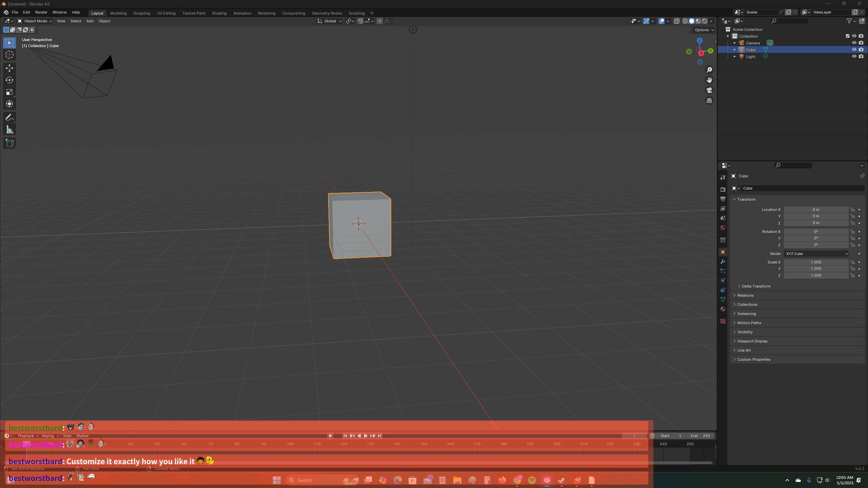Screen dimensions: 868x488
Task: Open Object Mode dropdown
Action: click(35, 21)
